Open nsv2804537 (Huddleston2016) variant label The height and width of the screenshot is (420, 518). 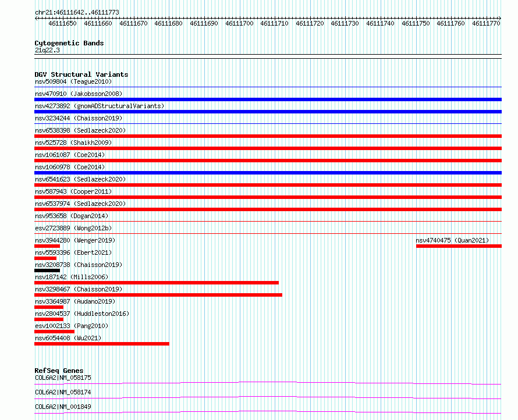click(82, 314)
